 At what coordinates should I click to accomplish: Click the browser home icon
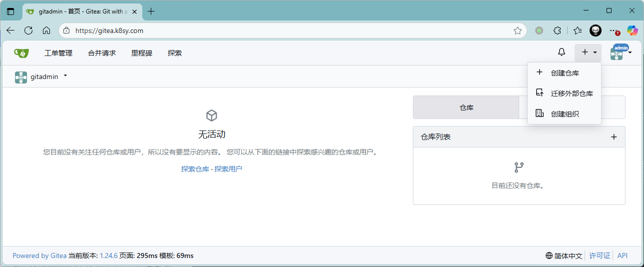(x=46, y=30)
